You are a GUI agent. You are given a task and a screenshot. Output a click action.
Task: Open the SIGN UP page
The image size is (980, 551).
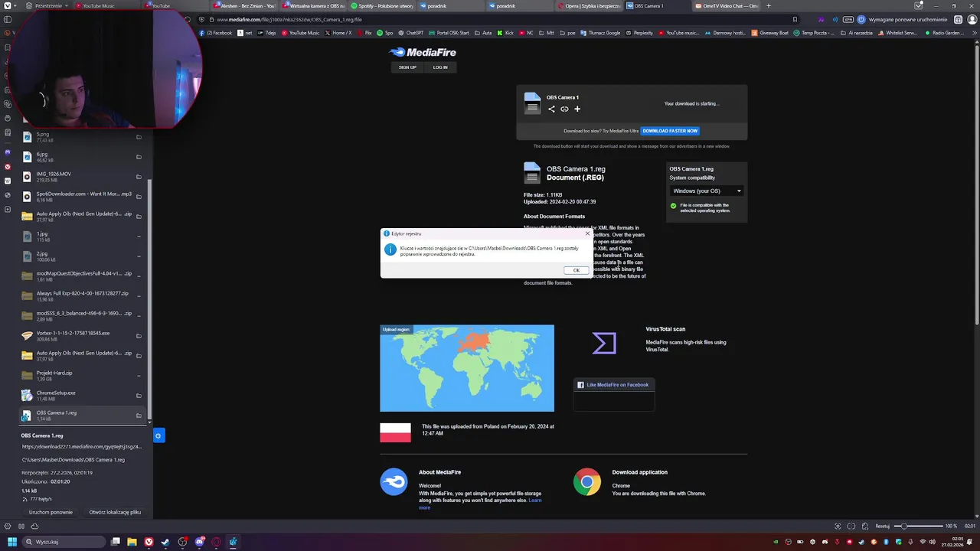coord(407,67)
